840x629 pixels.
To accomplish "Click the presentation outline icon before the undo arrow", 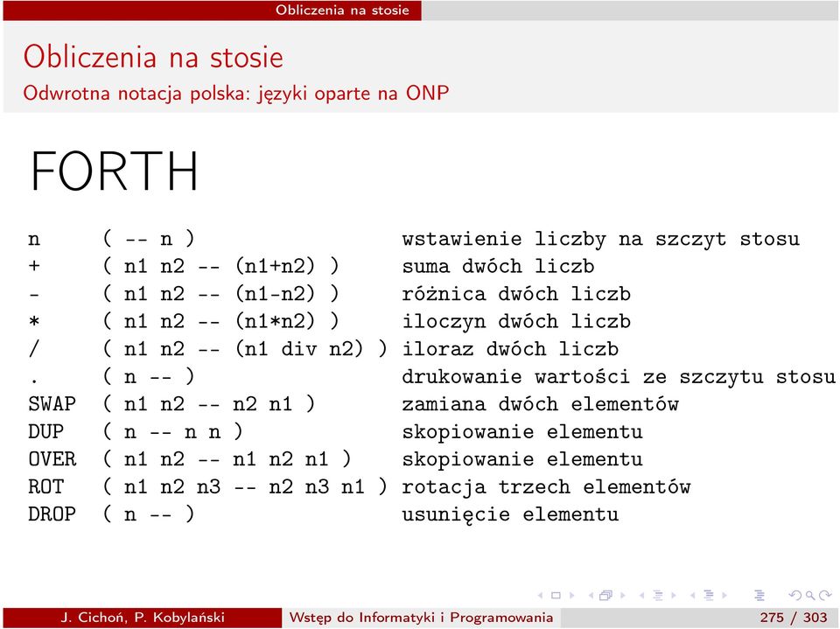I will click(759, 595).
